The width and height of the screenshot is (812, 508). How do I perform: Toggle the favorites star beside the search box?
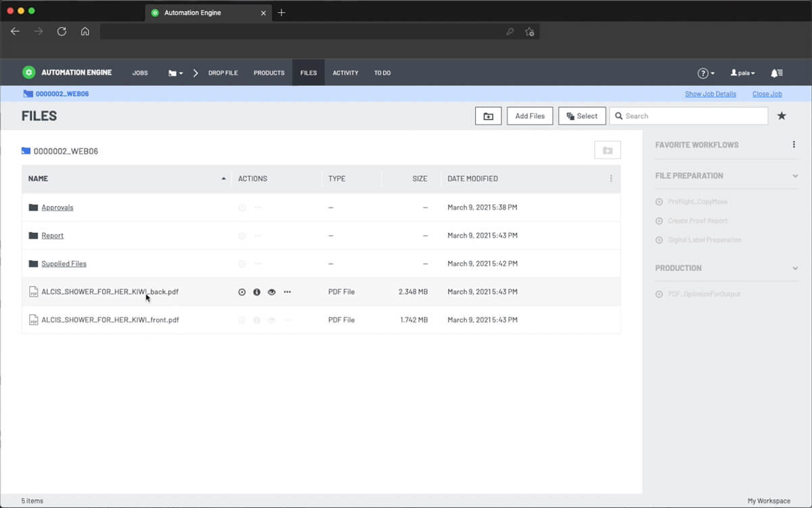(x=782, y=115)
